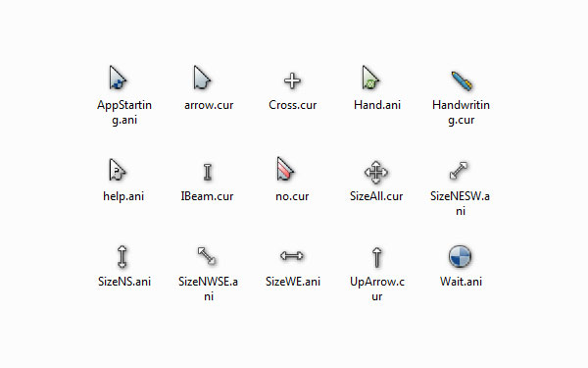
Task: Select the Cross.cur crosshair icon
Action: click(292, 80)
